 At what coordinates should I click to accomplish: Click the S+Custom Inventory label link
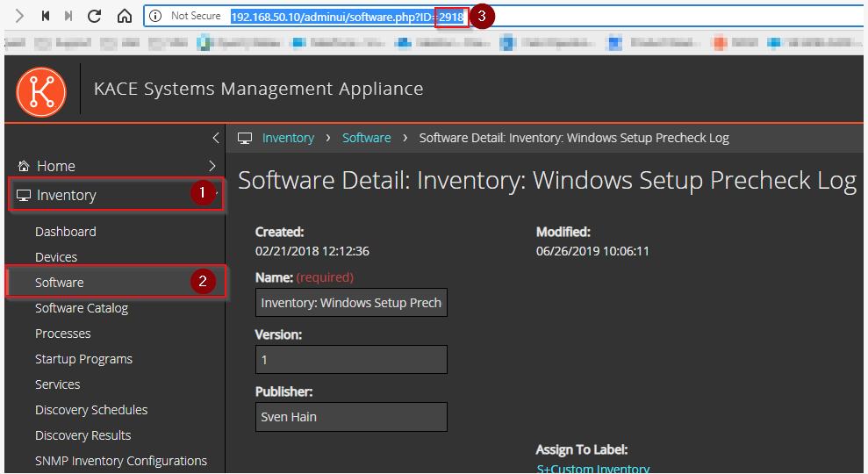coord(593,469)
